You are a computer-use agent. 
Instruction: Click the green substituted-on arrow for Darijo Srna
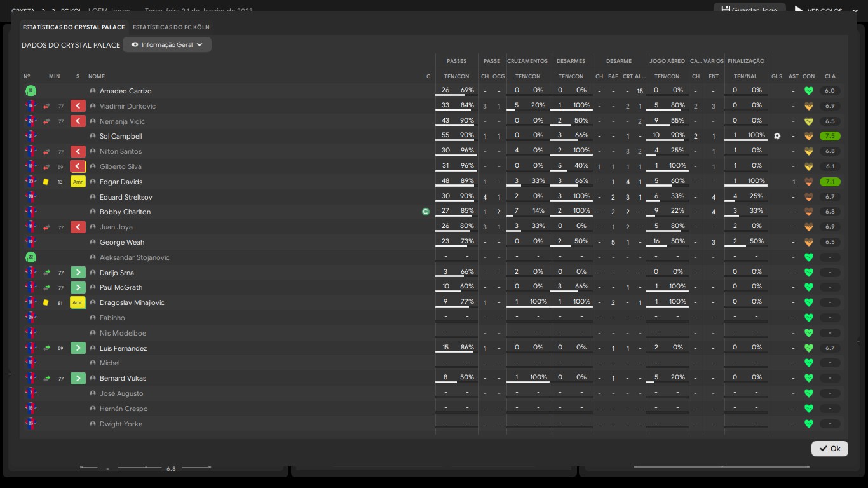coord(78,273)
